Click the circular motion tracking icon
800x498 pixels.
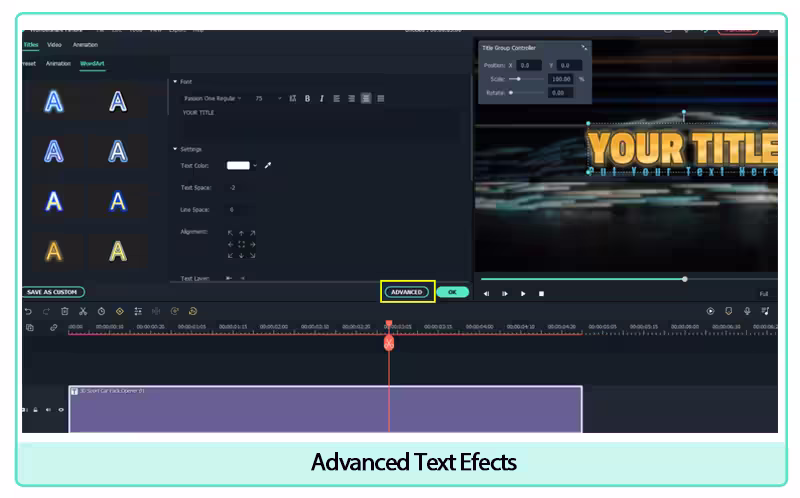point(174,311)
